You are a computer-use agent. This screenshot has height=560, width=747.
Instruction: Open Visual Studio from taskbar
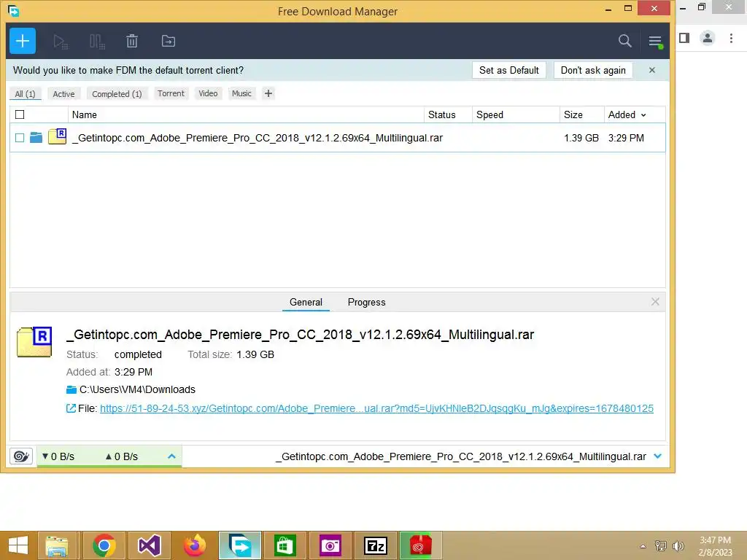[149, 545]
